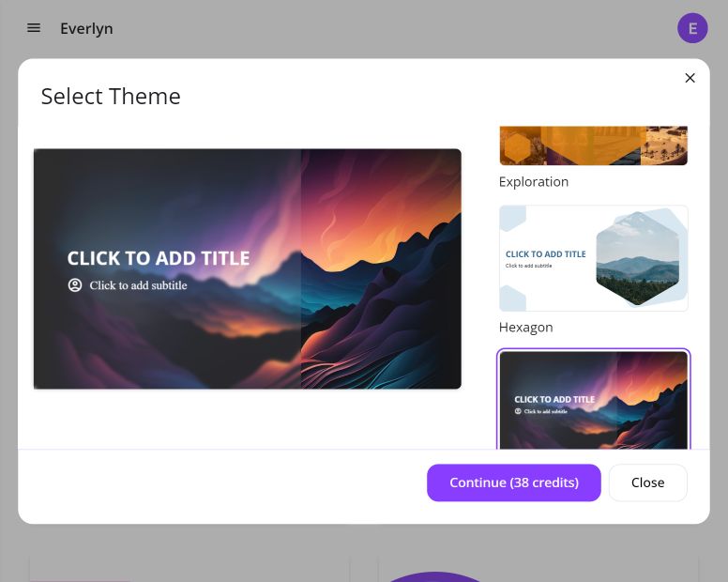Select the highlighted dark mountain theme thumbnail

coord(593,400)
